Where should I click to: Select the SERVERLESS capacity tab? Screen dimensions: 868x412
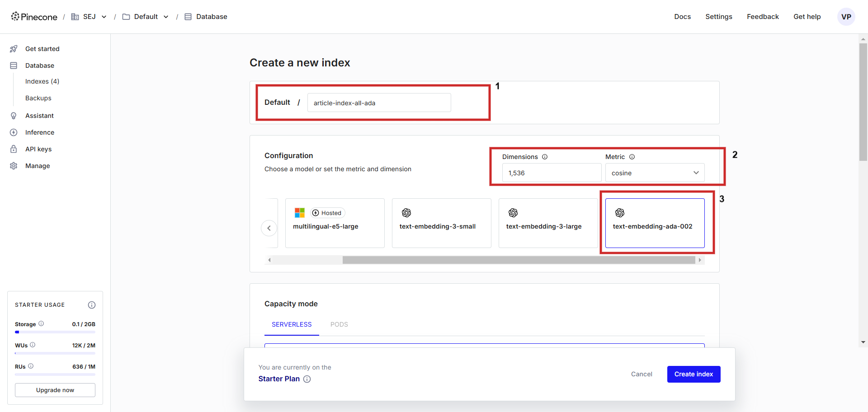[292, 324]
